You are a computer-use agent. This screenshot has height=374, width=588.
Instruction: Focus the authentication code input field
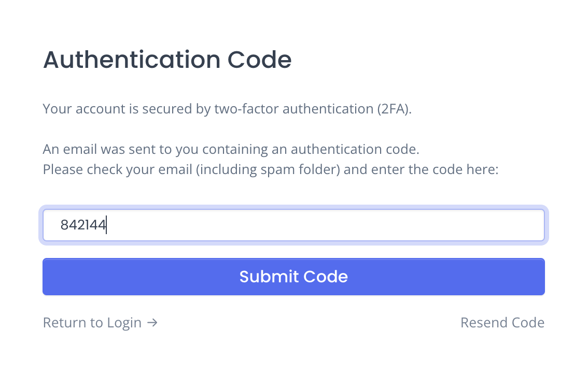293,225
